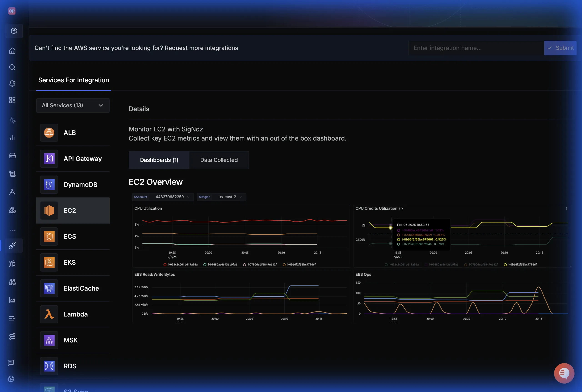
Task: Switch to the Data Collected tab
Action: [219, 160]
